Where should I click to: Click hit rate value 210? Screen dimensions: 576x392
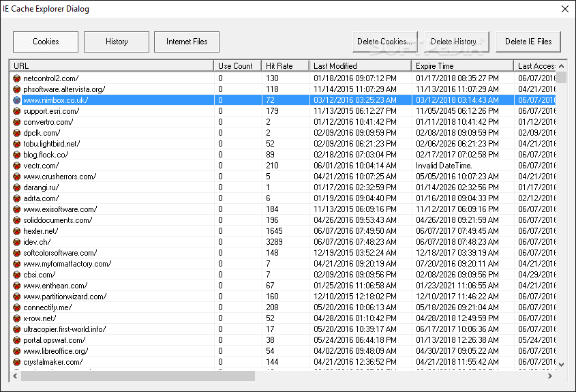tap(272, 166)
